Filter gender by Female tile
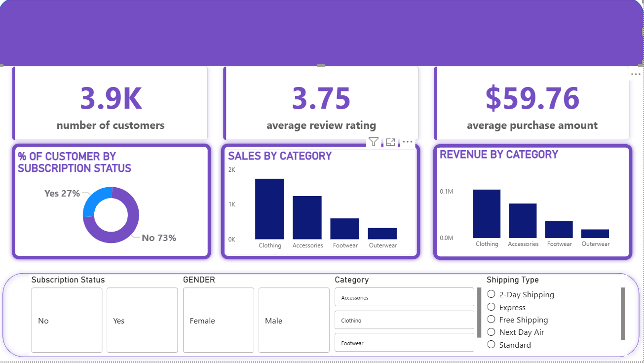 click(x=218, y=321)
